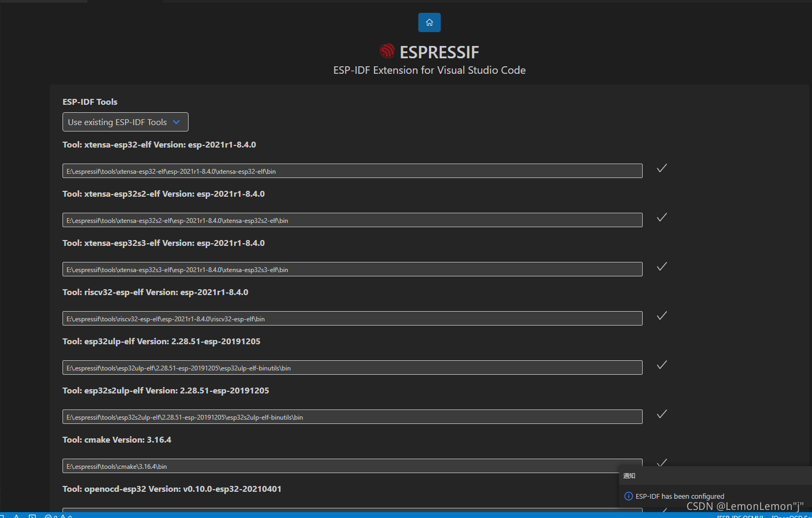Click the esp32s2ulp-elf-binutils path field
The width and height of the screenshot is (812, 518).
[353, 417]
